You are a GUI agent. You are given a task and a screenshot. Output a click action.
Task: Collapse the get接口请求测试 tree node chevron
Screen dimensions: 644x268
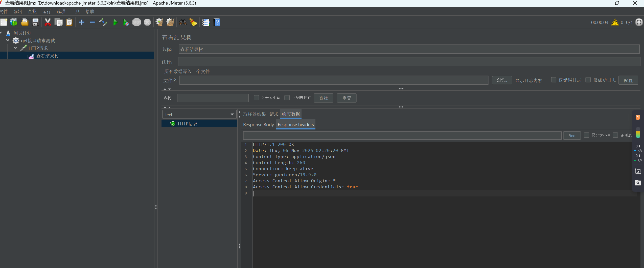coord(8,40)
